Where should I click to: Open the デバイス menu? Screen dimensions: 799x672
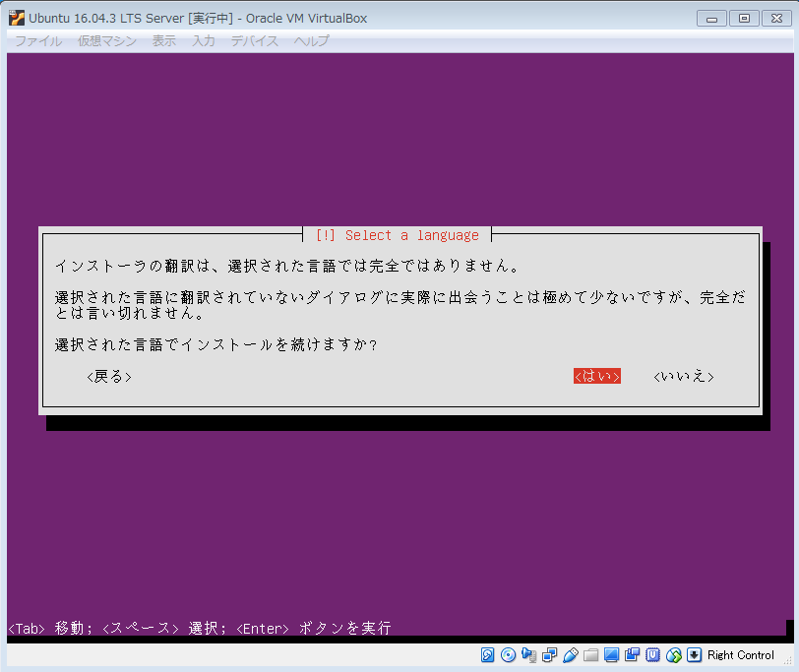(255, 40)
